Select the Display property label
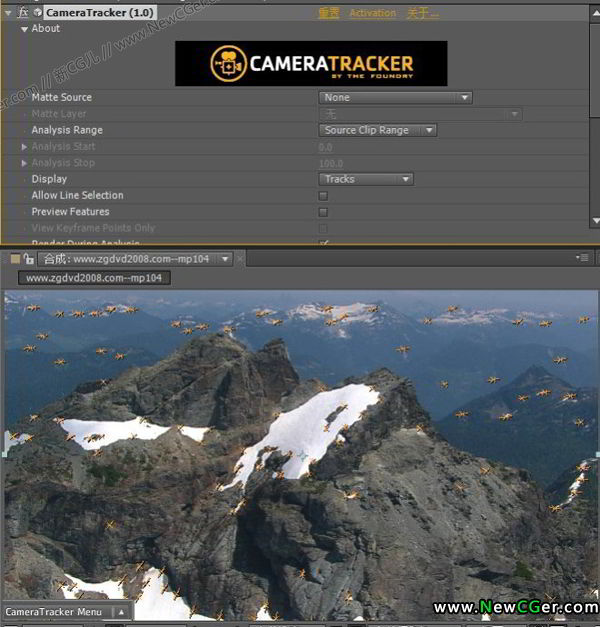 [49, 179]
